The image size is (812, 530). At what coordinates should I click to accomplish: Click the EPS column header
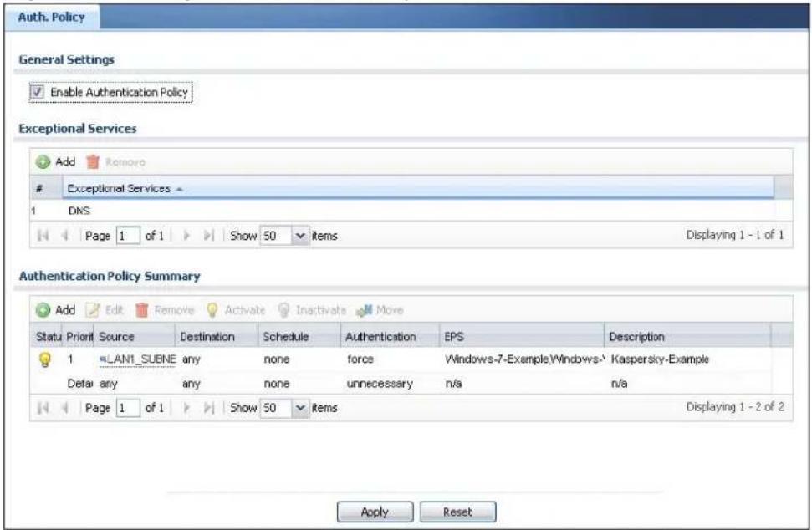522,336
